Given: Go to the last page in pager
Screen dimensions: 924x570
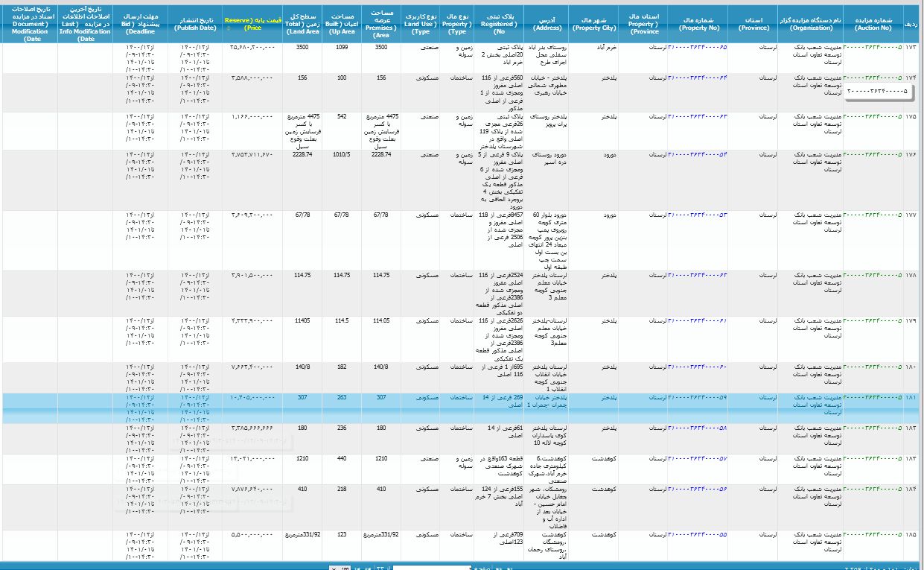Looking at the screenshot, I should click(357, 568).
